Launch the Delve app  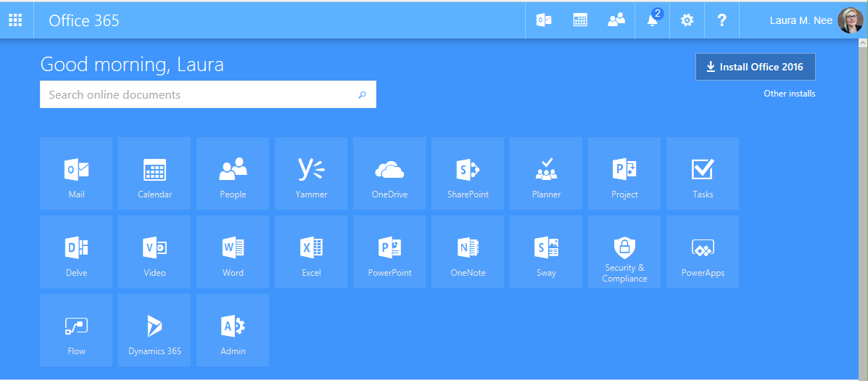(x=76, y=252)
